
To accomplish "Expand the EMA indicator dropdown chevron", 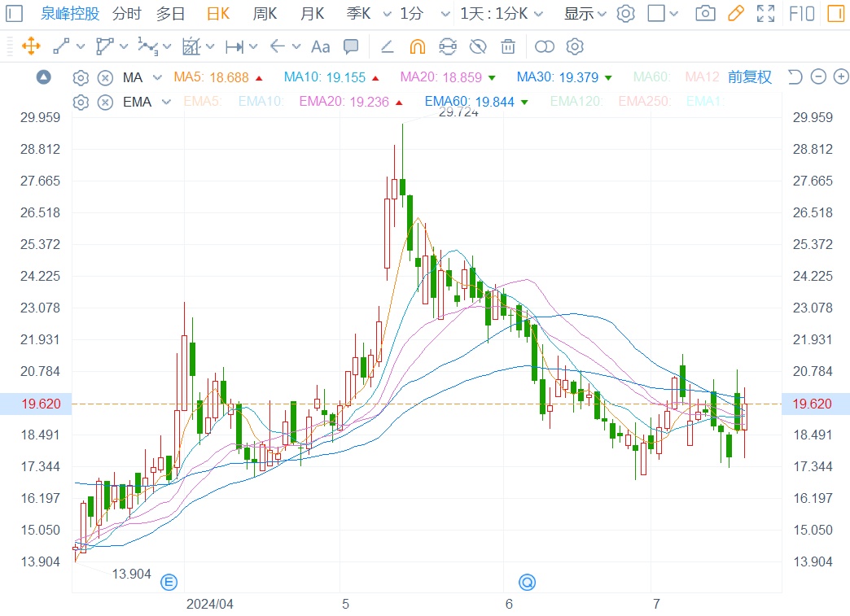I will (x=166, y=102).
